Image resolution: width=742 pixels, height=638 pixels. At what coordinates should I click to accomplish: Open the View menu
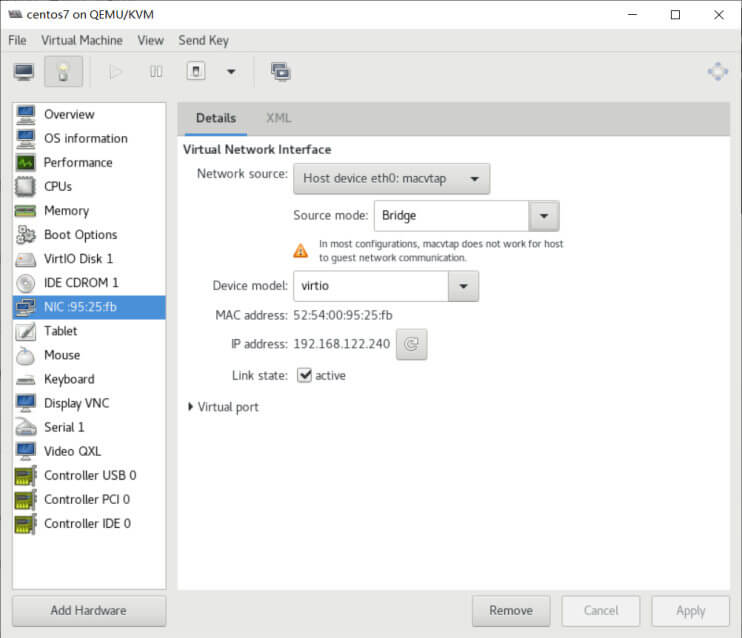150,41
